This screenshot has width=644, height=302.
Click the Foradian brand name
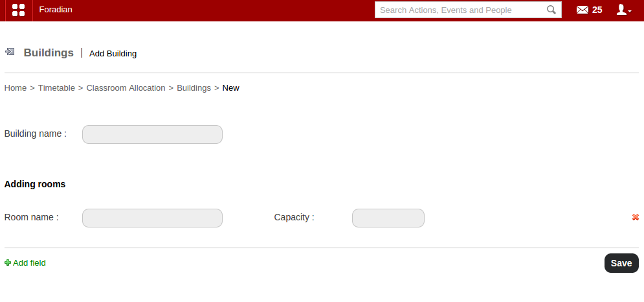[56, 10]
